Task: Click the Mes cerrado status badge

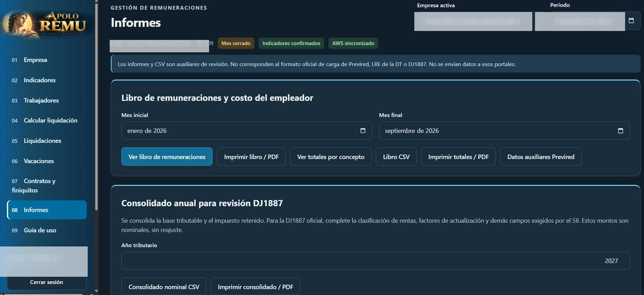Action: [x=236, y=43]
